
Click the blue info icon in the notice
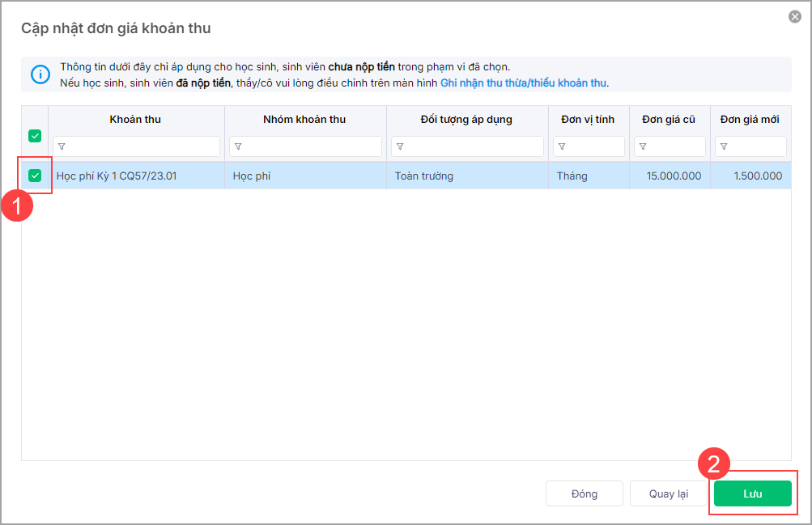40,74
